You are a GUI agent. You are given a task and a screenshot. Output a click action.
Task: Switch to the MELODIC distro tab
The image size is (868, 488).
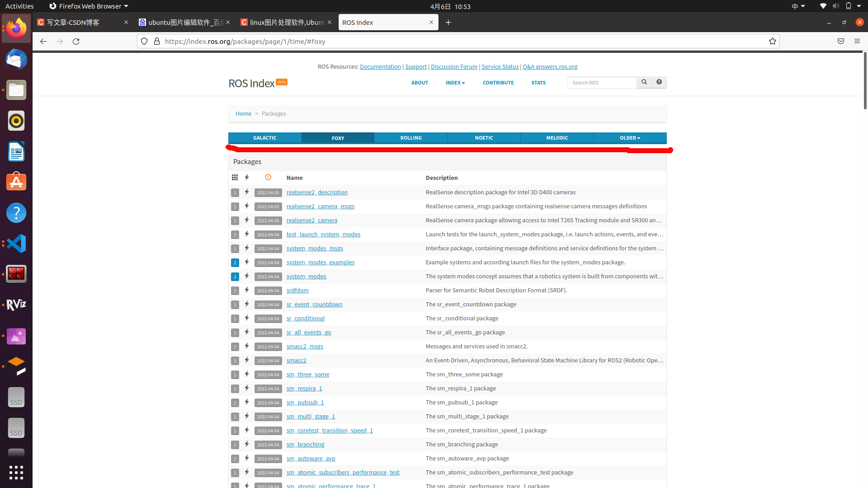557,138
